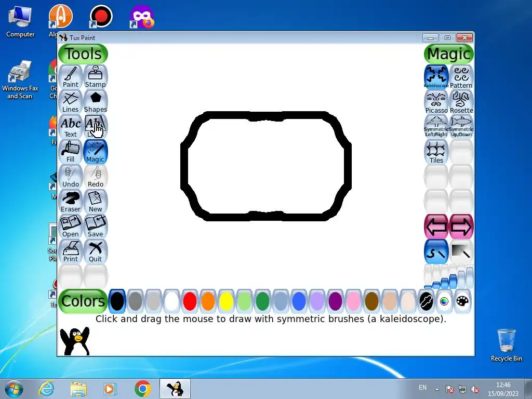
Task: Open Windows Explorer folder in taskbar
Action: click(x=79, y=389)
